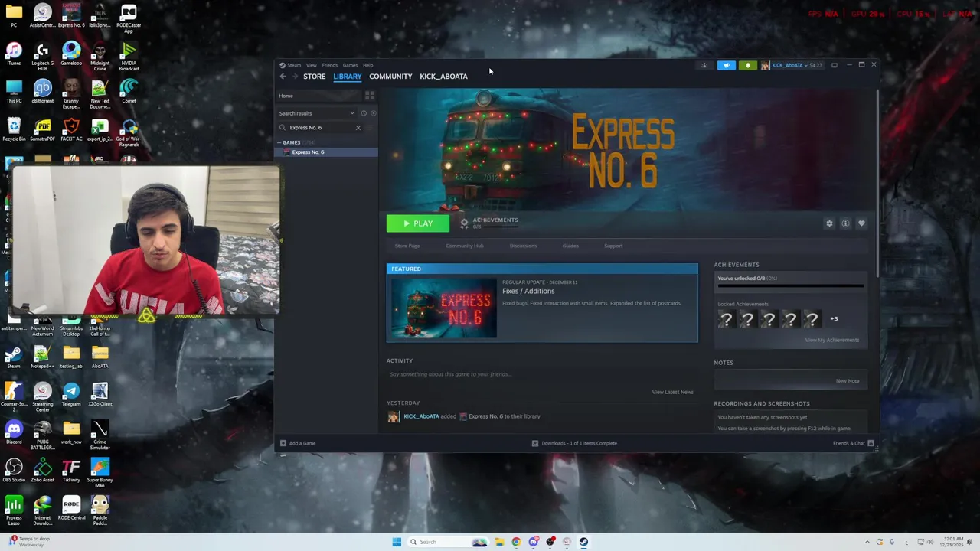Click View My Achievements
This screenshot has height=551, width=980.
pyautogui.click(x=832, y=340)
